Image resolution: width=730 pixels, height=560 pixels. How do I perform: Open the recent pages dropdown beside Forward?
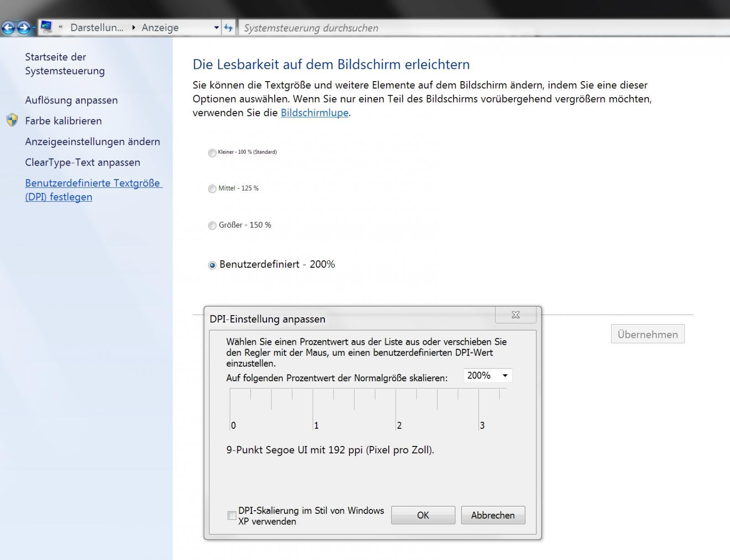point(34,28)
